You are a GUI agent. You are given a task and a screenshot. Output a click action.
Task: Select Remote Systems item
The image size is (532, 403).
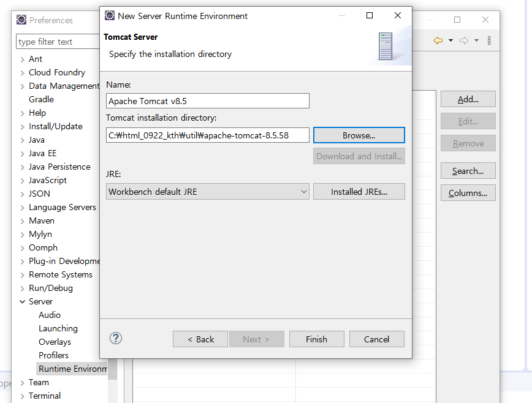(61, 274)
